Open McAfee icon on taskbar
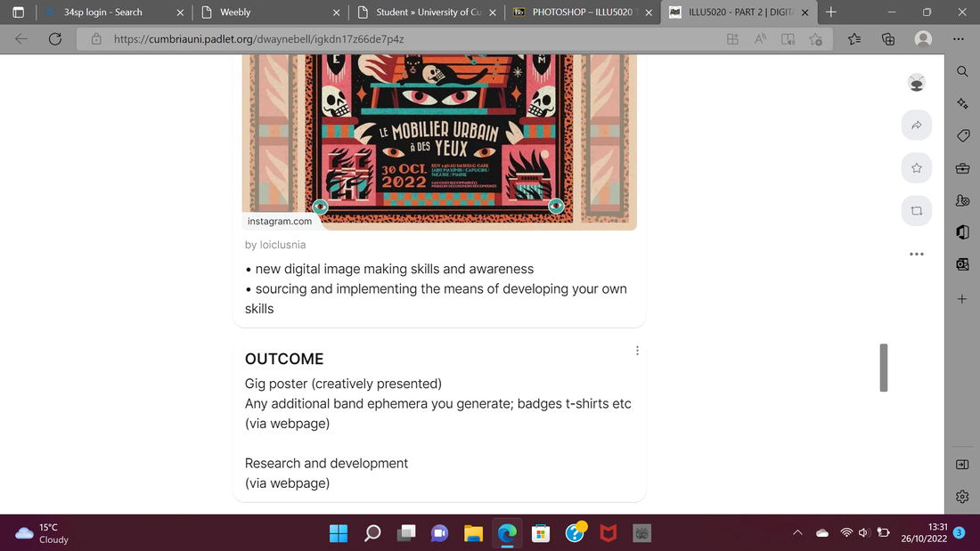Image resolution: width=980 pixels, height=551 pixels. (x=608, y=533)
